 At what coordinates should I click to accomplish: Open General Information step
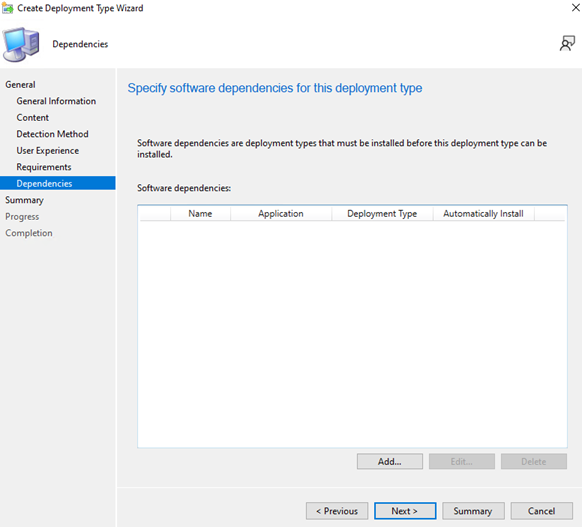point(56,101)
